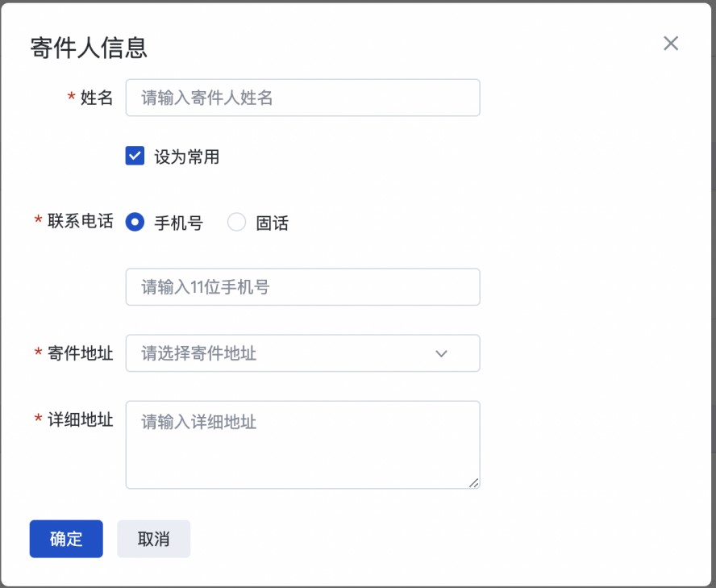
Task: Click the 确定 confirm button
Action: [65, 539]
